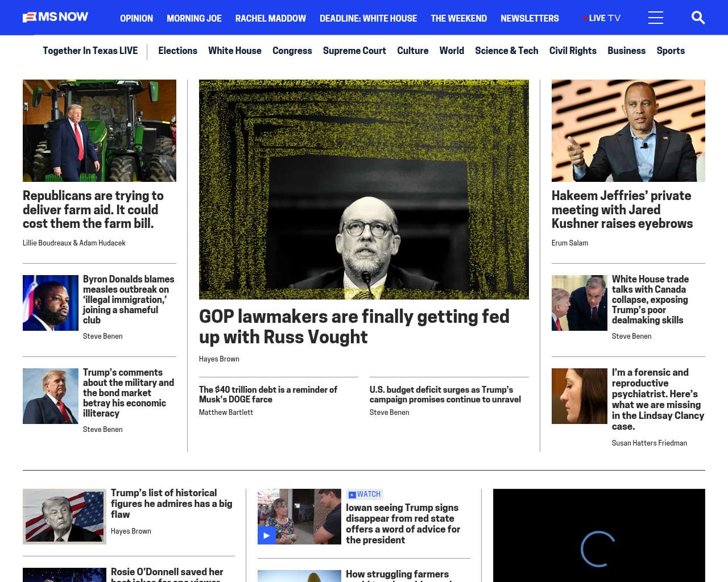Open author Hayes Brown under Vought headline
The image size is (728, 582).
219,359
